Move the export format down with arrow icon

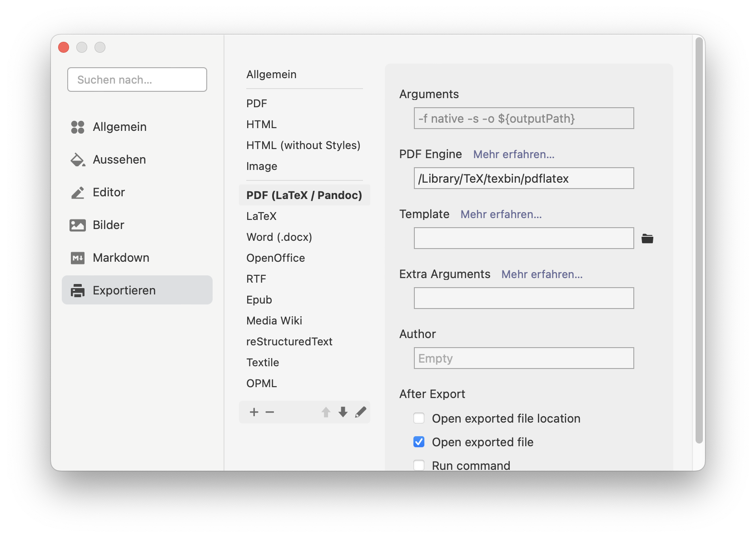(343, 412)
